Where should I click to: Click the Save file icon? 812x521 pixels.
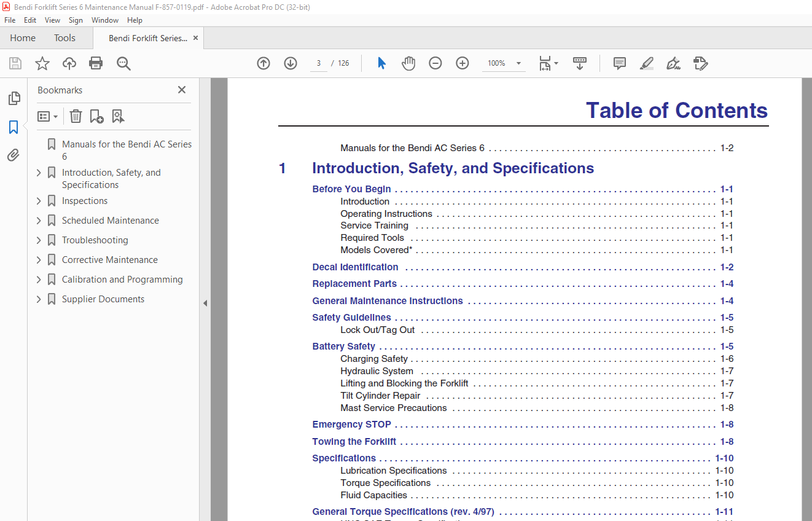click(x=15, y=63)
